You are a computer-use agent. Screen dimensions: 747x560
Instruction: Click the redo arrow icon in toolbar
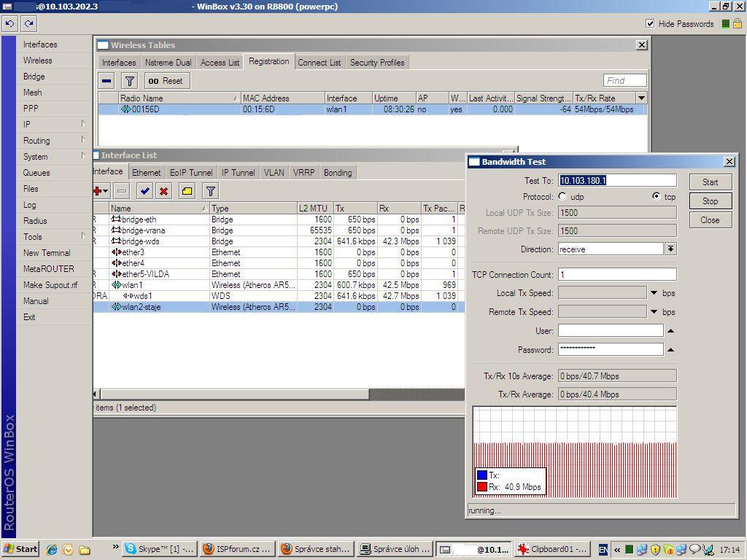pyautogui.click(x=28, y=24)
